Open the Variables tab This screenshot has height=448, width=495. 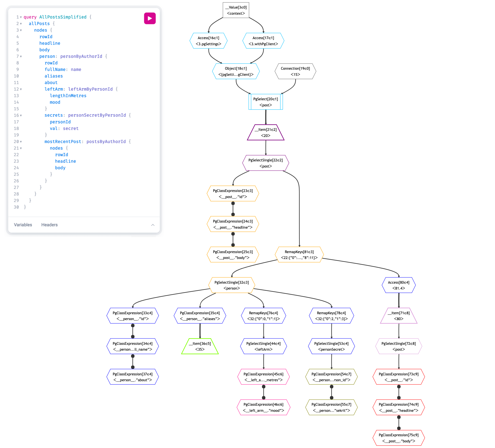click(23, 225)
